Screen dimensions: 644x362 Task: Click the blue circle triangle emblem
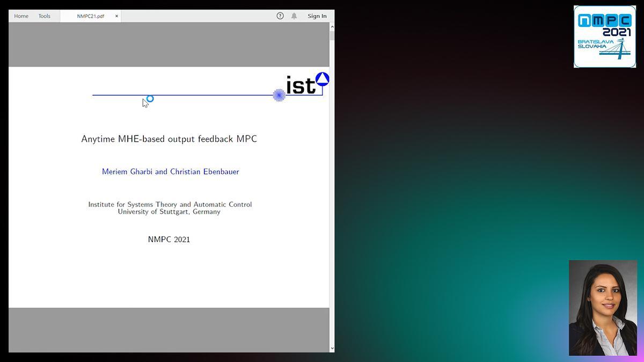point(322,79)
